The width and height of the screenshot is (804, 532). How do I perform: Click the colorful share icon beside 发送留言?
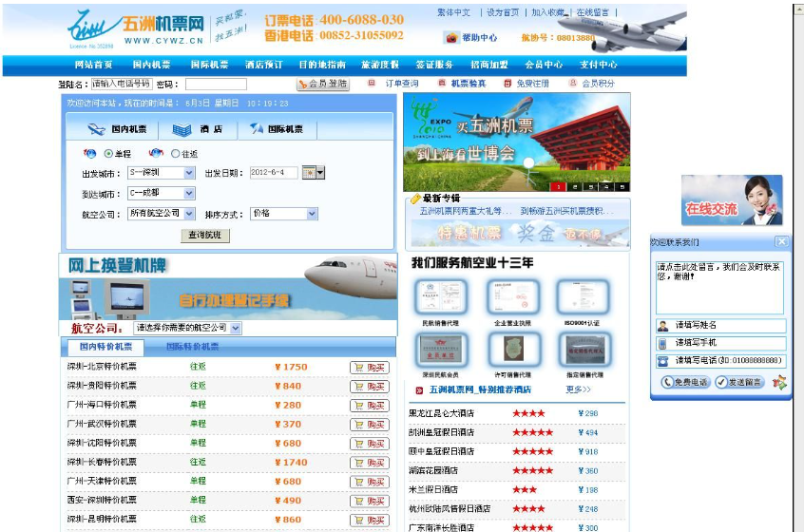(779, 382)
